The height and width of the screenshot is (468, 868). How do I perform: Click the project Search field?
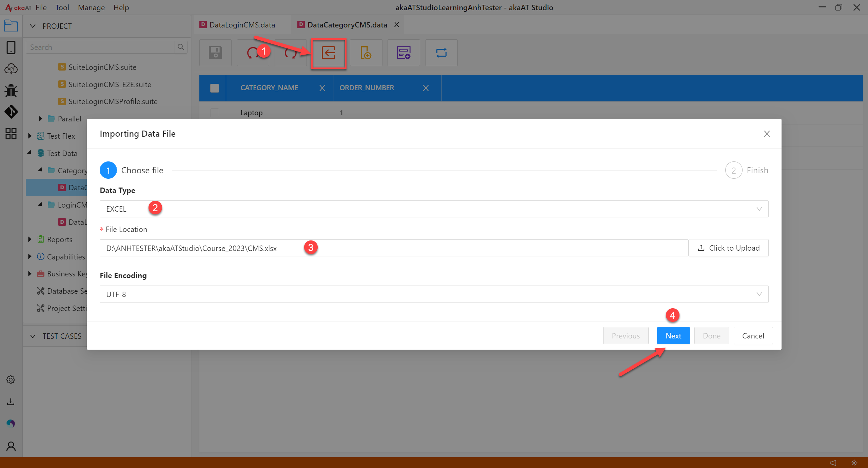(100, 47)
